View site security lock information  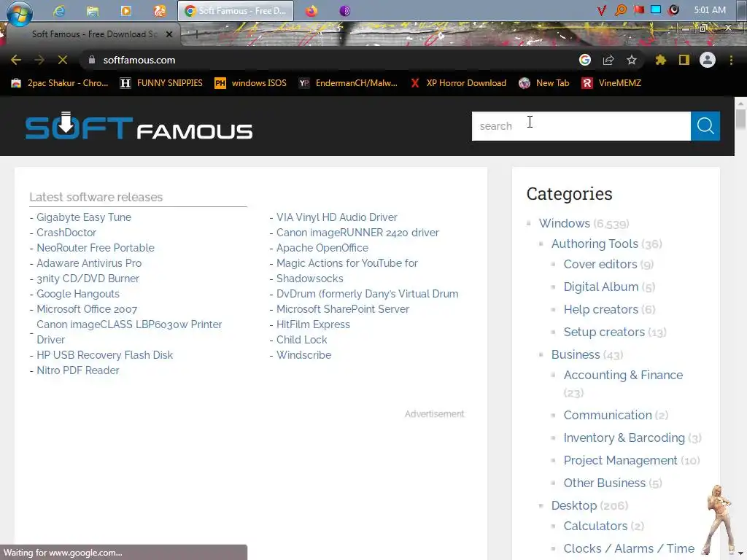coord(92,60)
